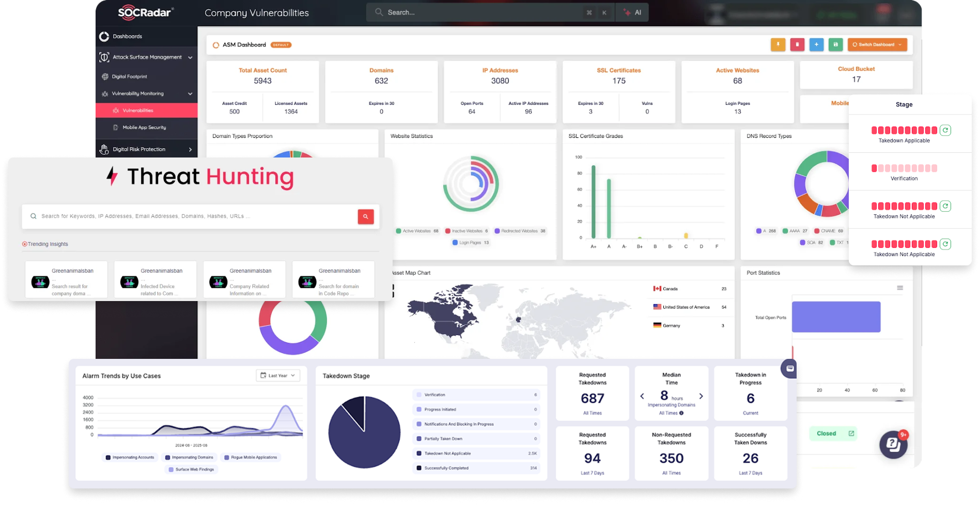Click the Digital Risk Protection hand icon
980x505 pixels.
click(x=104, y=149)
